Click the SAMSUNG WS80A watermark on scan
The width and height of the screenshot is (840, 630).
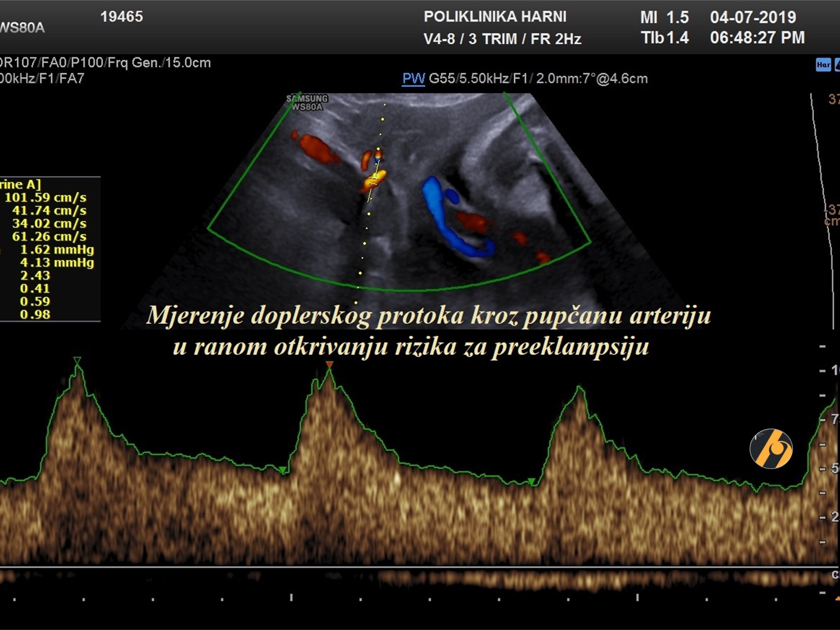(x=307, y=102)
